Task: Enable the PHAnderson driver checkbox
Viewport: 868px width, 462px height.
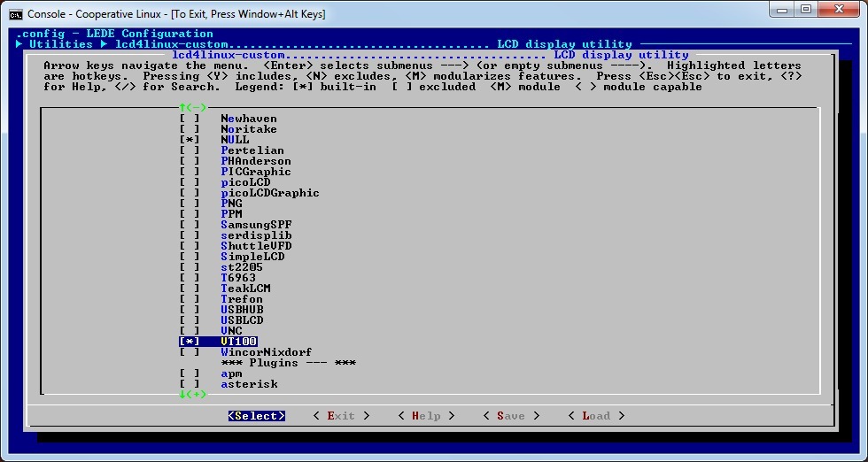Action: [190, 161]
